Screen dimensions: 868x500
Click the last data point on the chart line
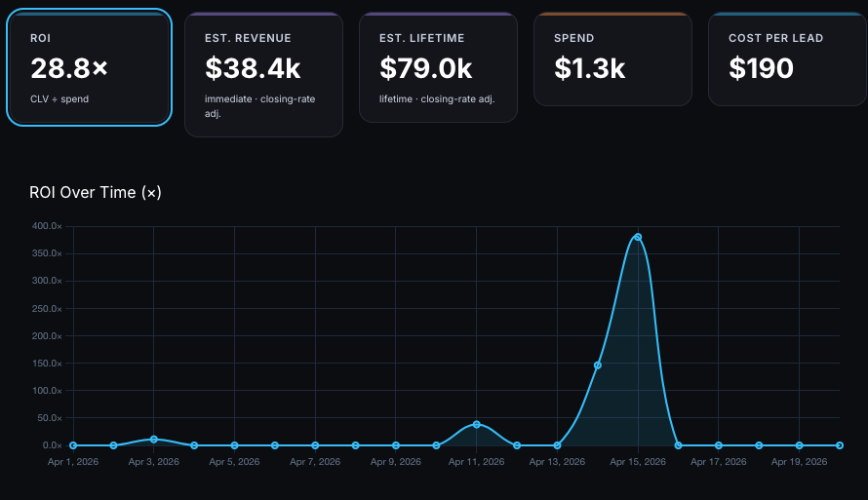pyautogui.click(x=839, y=445)
